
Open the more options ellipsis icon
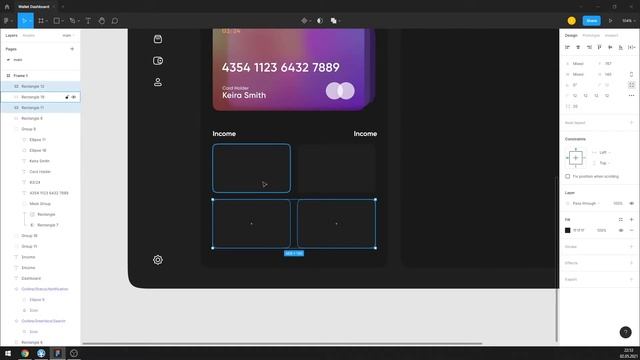point(631,96)
